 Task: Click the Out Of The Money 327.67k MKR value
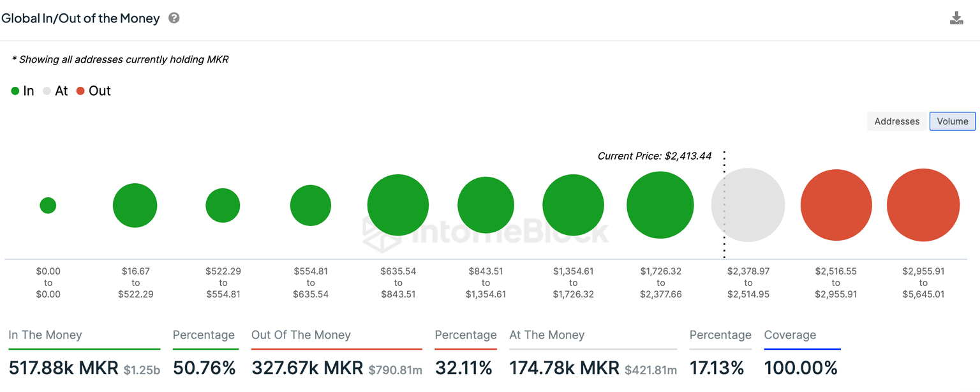coord(308,368)
